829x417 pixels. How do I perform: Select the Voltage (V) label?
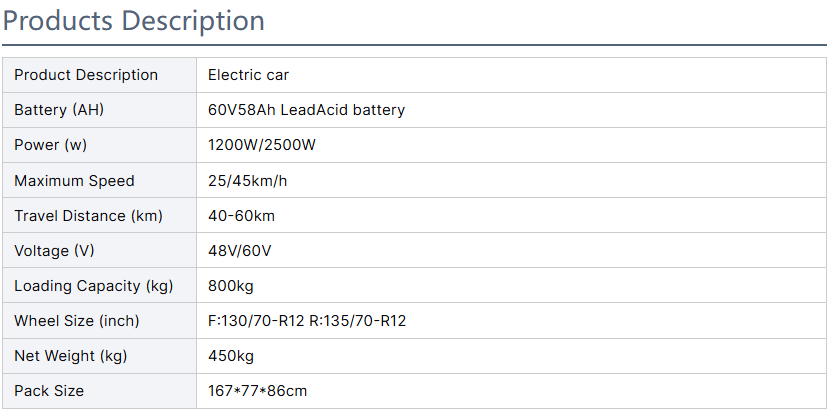coord(54,251)
